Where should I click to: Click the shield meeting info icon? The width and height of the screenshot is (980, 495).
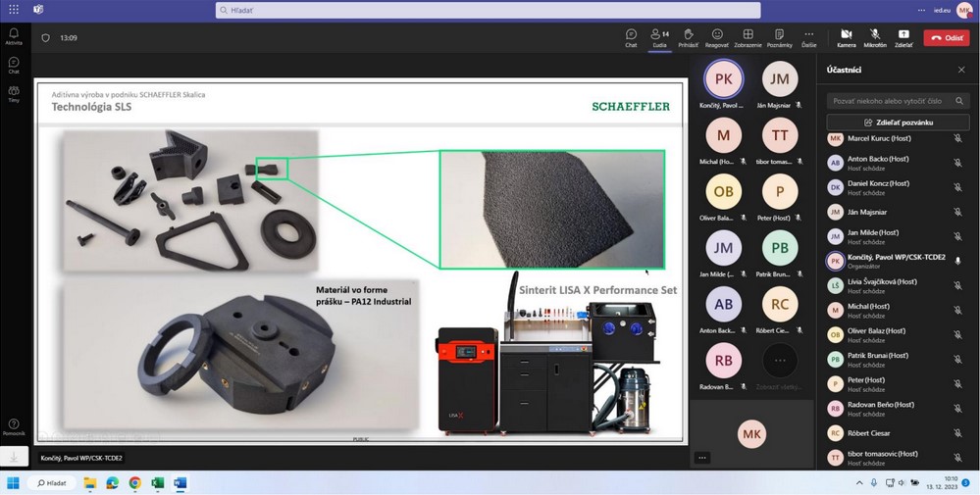coord(45,38)
